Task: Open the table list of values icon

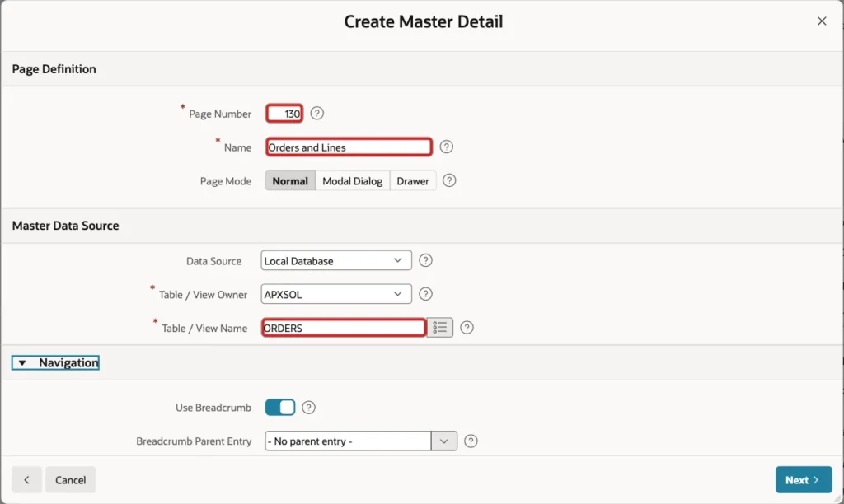Action: [x=440, y=328]
